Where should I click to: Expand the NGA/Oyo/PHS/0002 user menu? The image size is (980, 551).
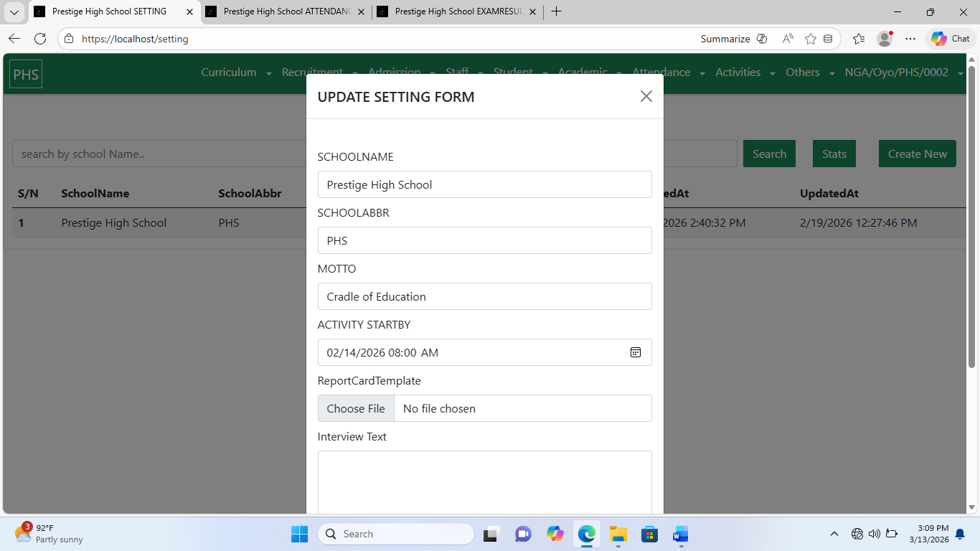(x=903, y=72)
